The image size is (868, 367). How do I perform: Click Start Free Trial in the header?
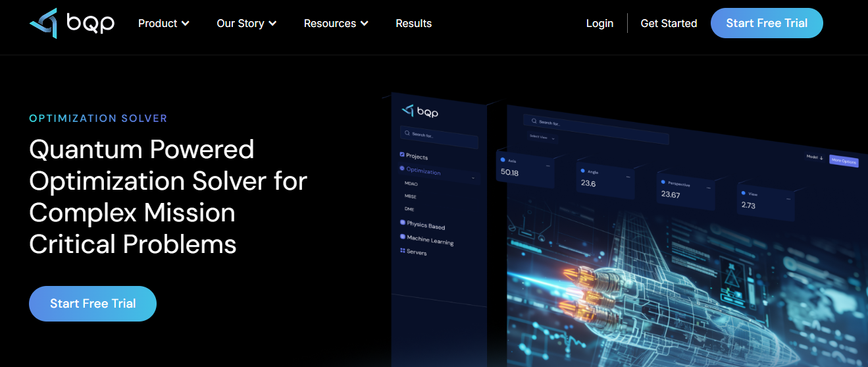click(767, 23)
